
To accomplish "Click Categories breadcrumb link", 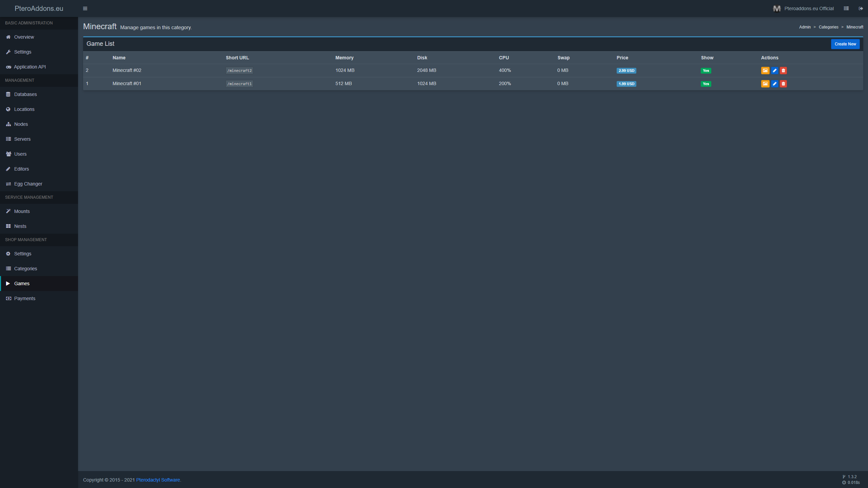I will point(828,27).
